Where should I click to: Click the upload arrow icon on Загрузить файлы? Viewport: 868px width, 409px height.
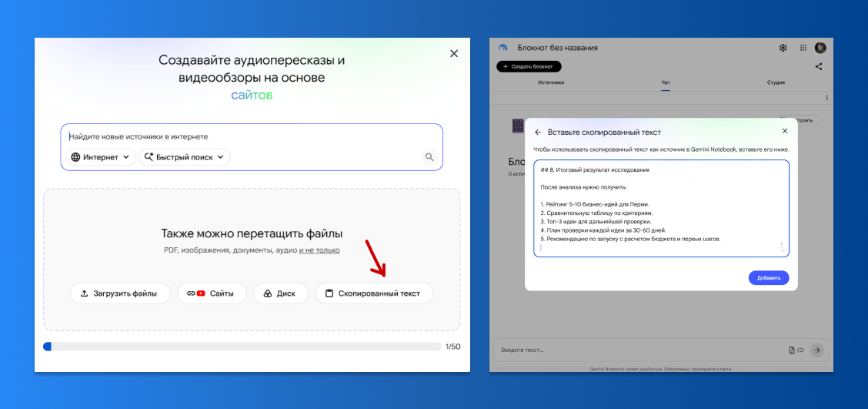point(85,293)
